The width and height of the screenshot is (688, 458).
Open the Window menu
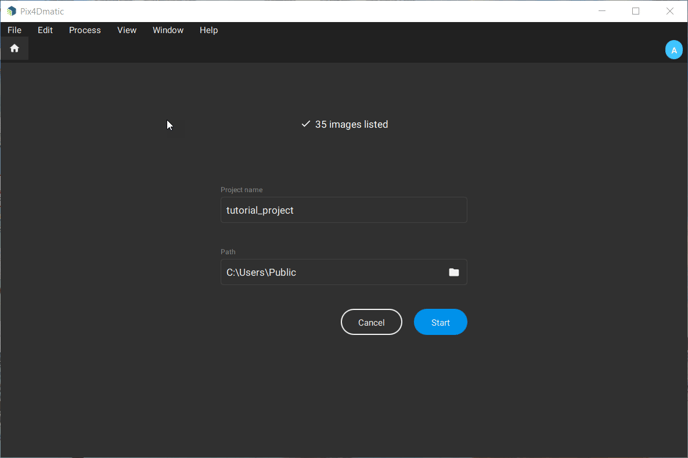[x=168, y=30]
